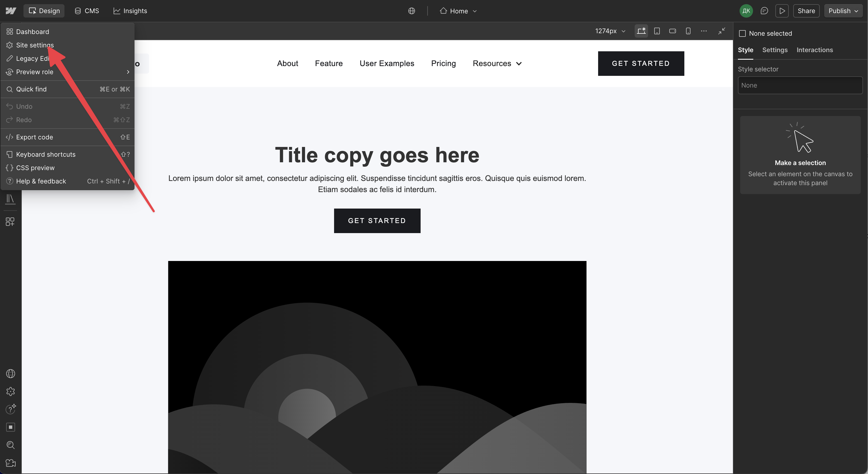This screenshot has width=868, height=474.
Task: Switch to Design mode
Action: [x=44, y=11]
